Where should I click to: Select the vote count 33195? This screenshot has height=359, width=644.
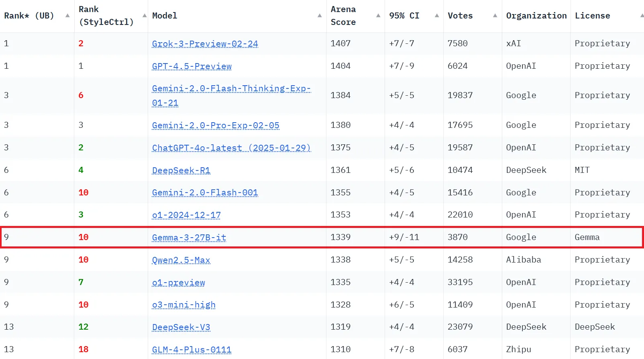[x=460, y=282]
